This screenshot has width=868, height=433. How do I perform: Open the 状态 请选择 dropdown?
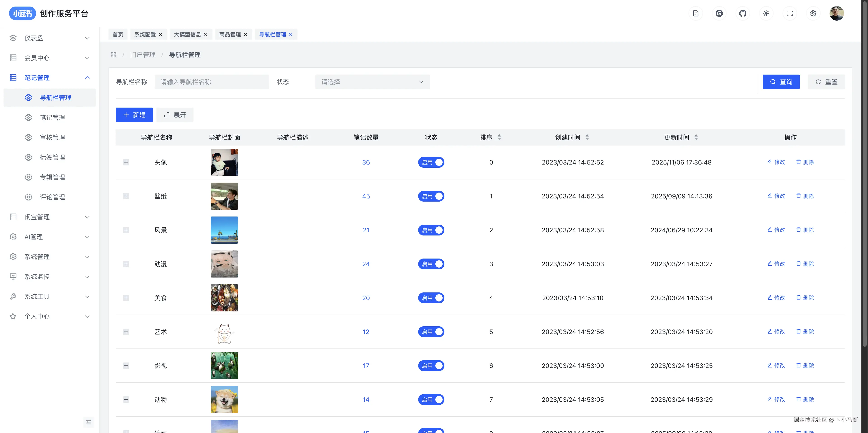[x=372, y=82]
